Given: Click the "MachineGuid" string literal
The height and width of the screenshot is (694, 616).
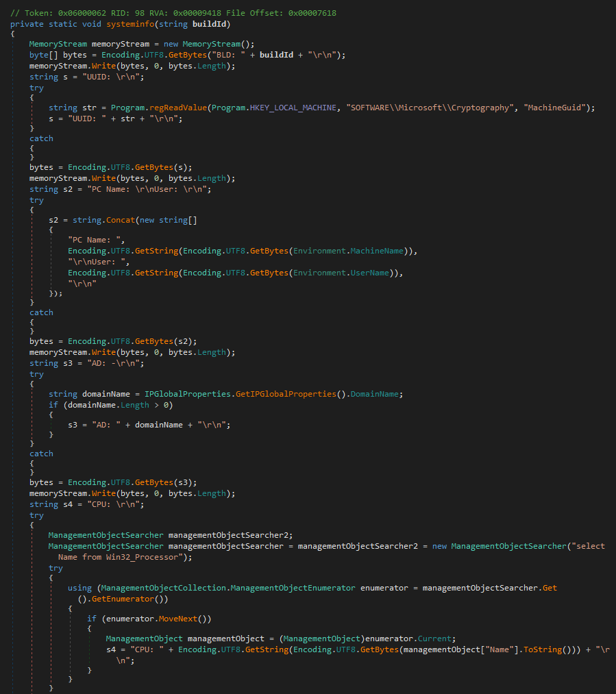Looking at the screenshot, I should [554, 108].
